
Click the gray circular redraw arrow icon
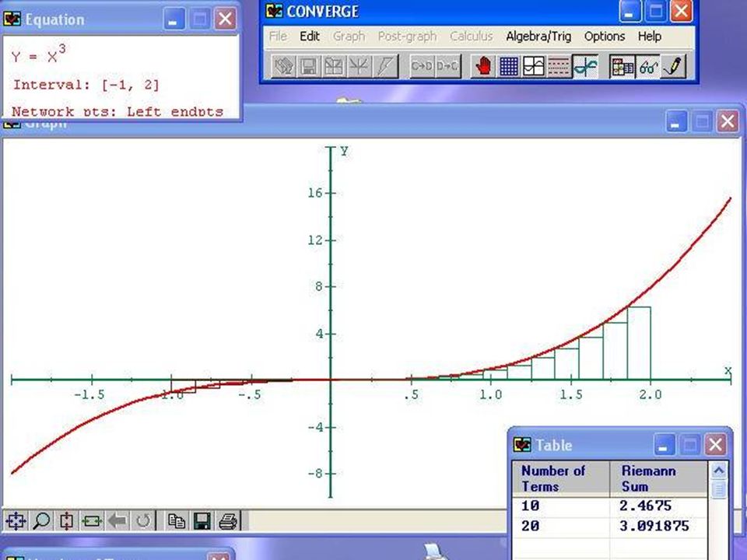(143, 521)
